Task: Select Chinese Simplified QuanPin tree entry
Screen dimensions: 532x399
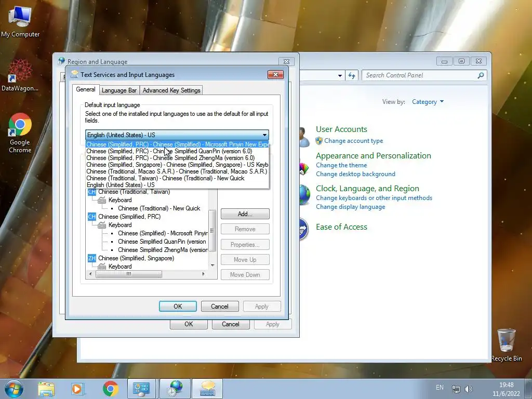Action: point(162,242)
